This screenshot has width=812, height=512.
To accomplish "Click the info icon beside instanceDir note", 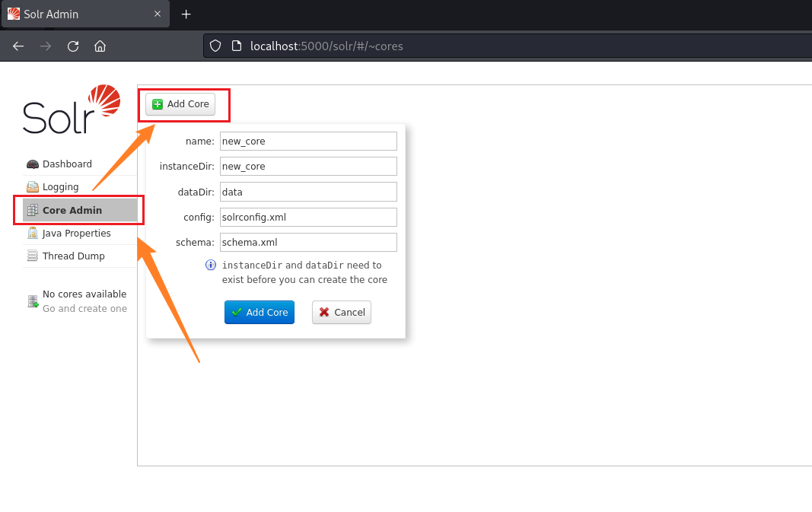I will (x=211, y=265).
